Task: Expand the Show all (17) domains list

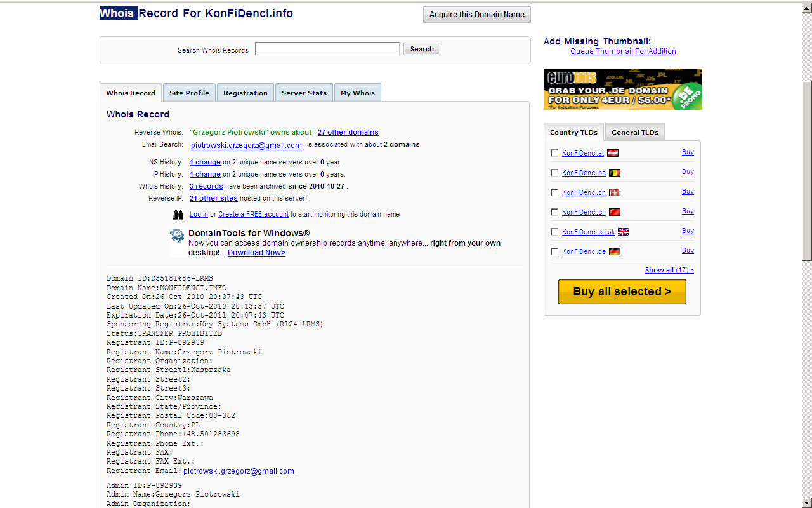Action: 669,270
